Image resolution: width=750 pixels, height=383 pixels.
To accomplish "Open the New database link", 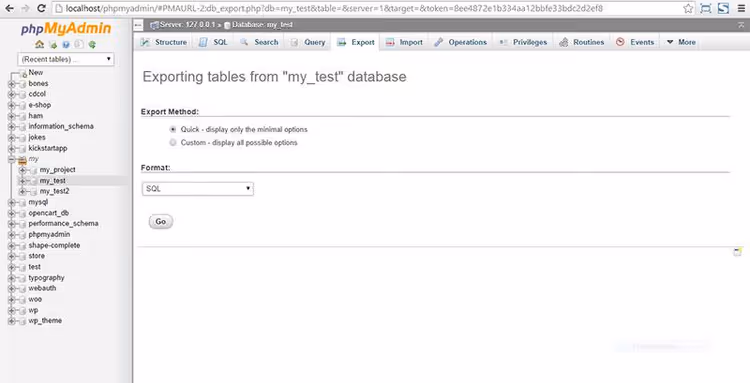I will pyautogui.click(x=36, y=73).
